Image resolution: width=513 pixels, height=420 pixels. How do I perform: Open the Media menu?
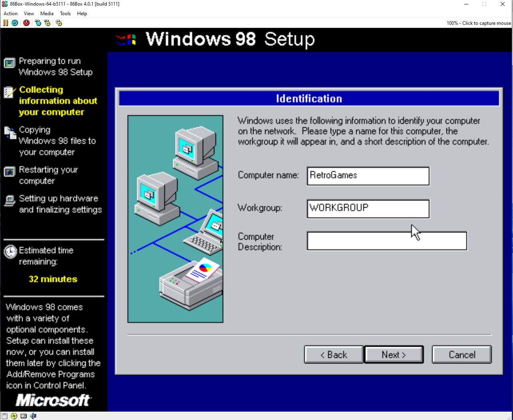point(47,14)
